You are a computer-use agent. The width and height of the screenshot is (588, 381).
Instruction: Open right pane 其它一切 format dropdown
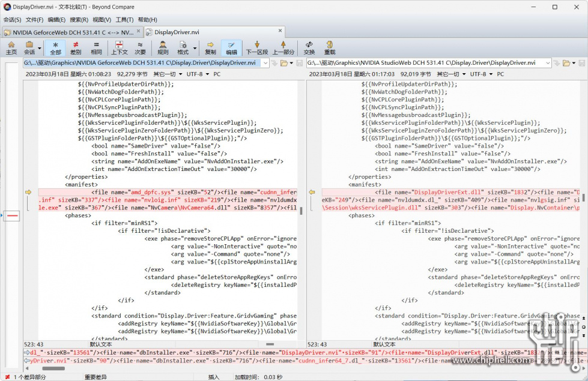click(451, 74)
